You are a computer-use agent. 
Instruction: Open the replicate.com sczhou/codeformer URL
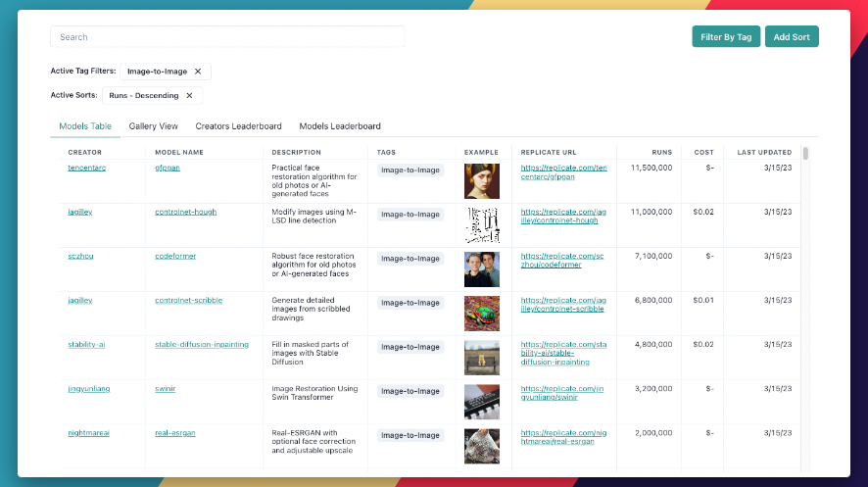pyautogui.click(x=562, y=261)
